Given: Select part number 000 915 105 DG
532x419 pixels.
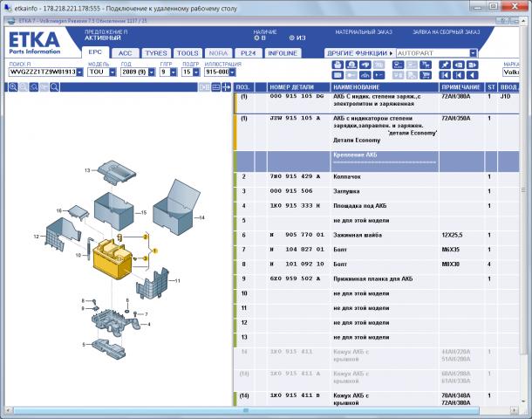Looking at the screenshot, I should 297,96.
